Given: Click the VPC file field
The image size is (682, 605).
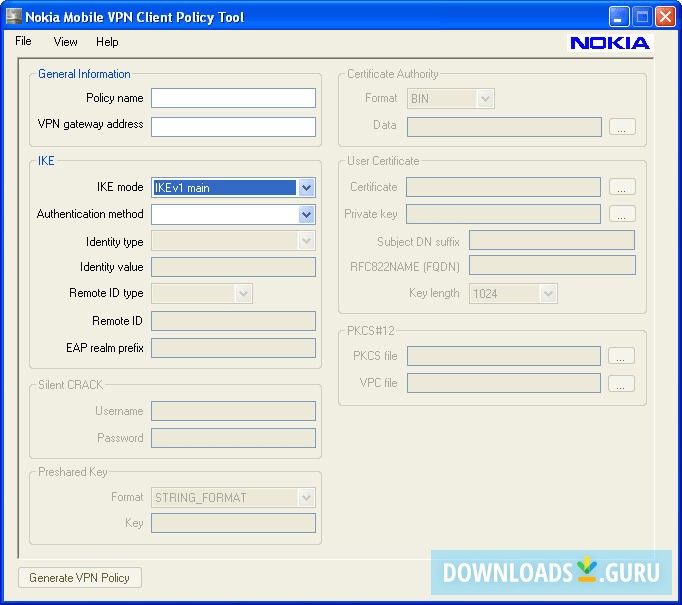Looking at the screenshot, I should click(x=504, y=383).
